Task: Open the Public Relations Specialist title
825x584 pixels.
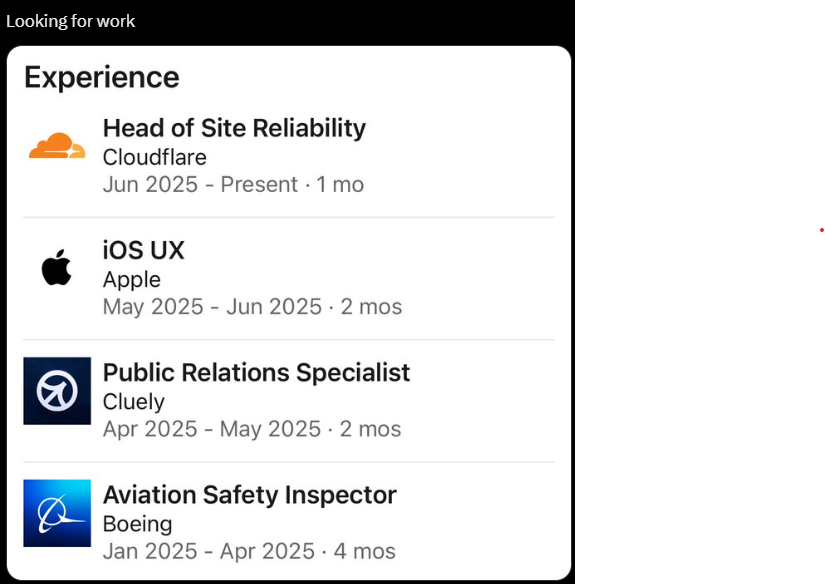Action: (256, 372)
